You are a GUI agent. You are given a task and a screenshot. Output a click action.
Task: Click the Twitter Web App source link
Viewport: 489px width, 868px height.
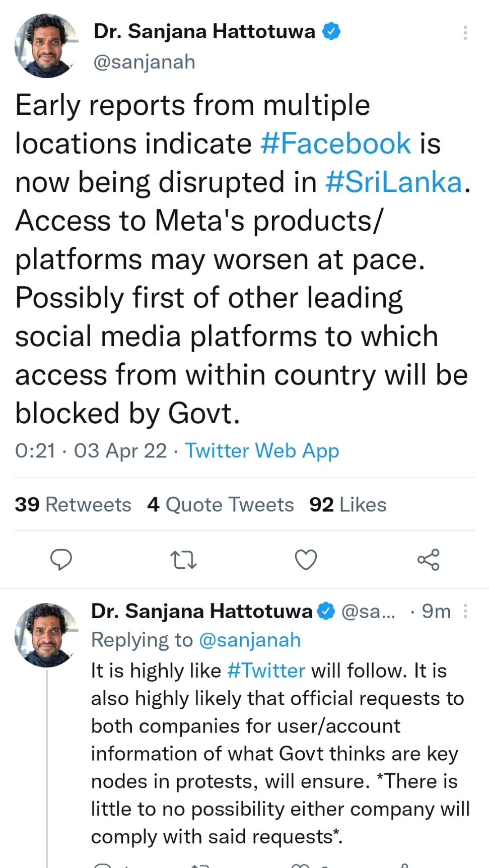[262, 450]
